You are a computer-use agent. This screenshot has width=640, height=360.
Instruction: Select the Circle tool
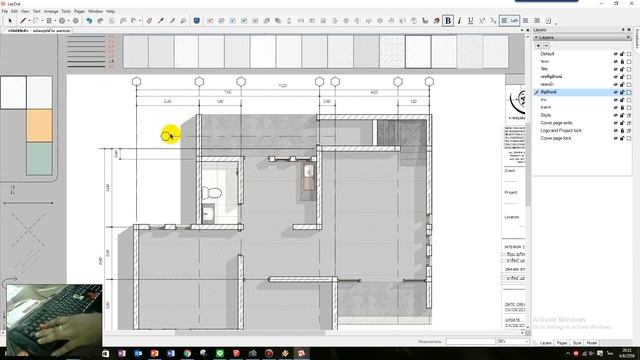tap(62, 20)
